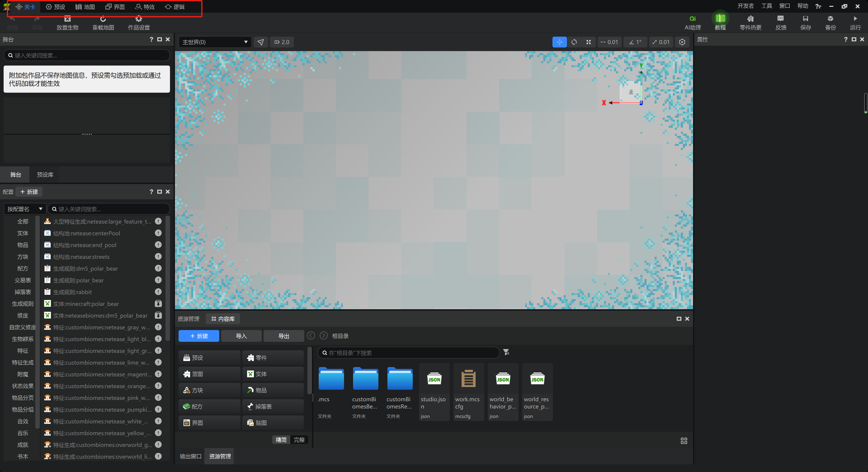Click info icon for 结构池:netease:centerPool
This screenshot has height=472, width=868.
click(x=158, y=233)
